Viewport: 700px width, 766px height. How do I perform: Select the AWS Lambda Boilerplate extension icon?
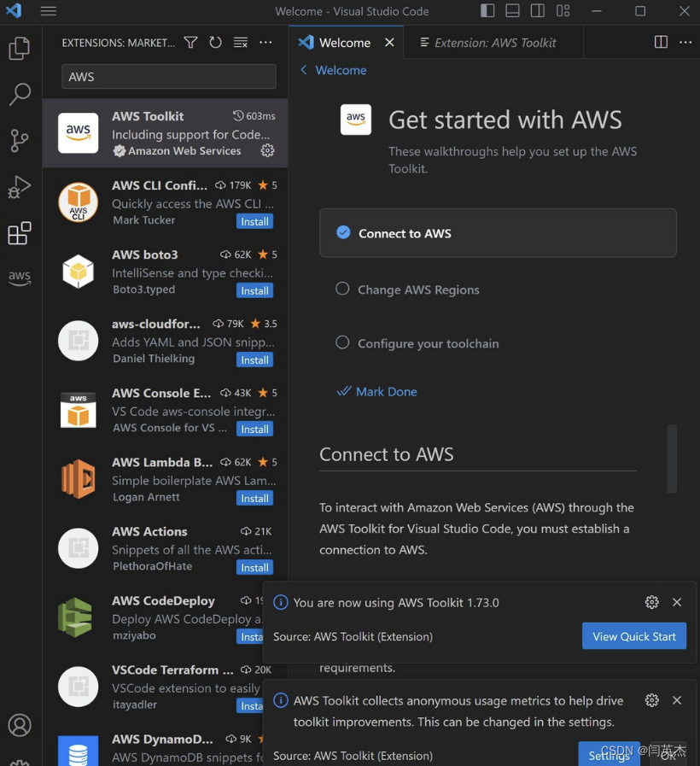[79, 479]
